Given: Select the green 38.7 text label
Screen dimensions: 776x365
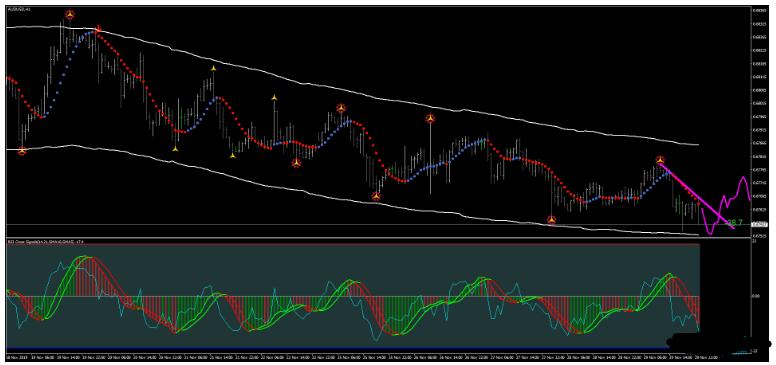Looking at the screenshot, I should tap(734, 224).
